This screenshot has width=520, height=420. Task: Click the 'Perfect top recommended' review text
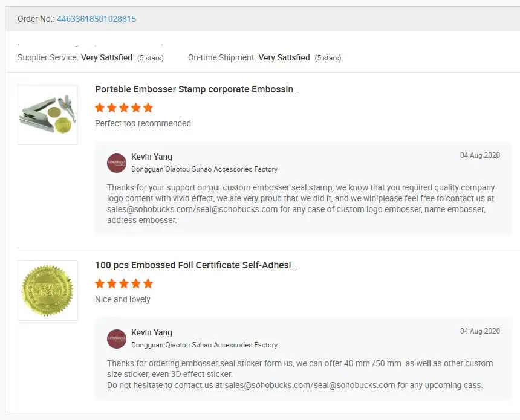[143, 123]
